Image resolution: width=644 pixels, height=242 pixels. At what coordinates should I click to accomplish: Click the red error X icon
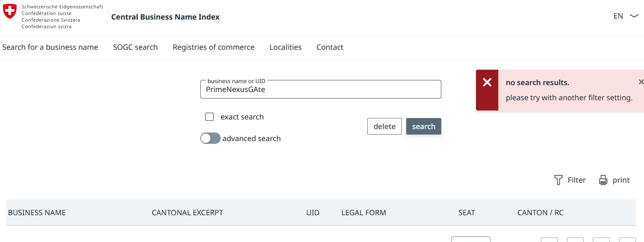[x=487, y=82]
